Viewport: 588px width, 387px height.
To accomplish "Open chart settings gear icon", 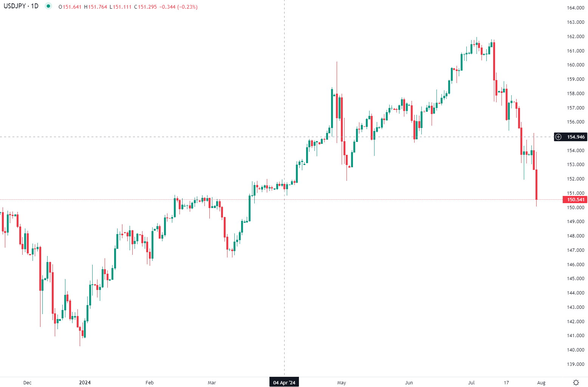I will tap(576, 382).
